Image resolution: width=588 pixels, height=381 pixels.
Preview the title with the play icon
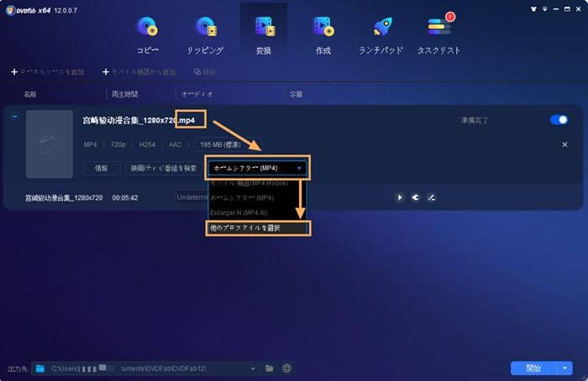point(400,197)
